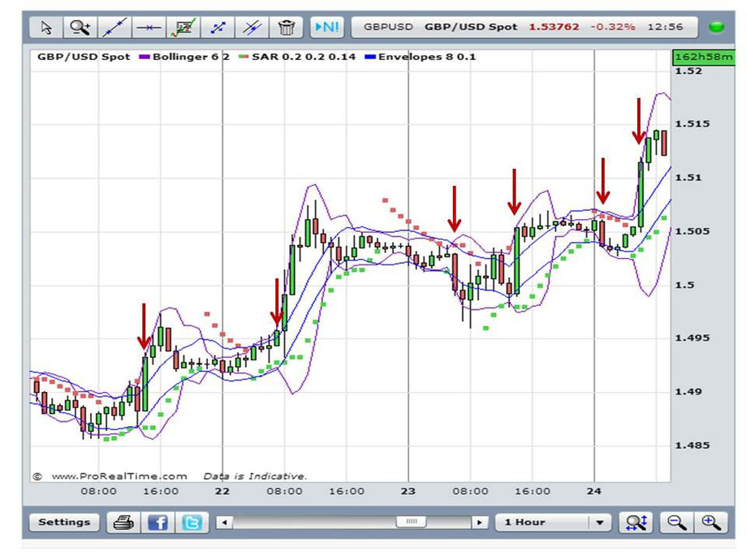Viewport: 747px width, 560px height.
Task: Click the 12:56 time display
Action: (x=665, y=27)
